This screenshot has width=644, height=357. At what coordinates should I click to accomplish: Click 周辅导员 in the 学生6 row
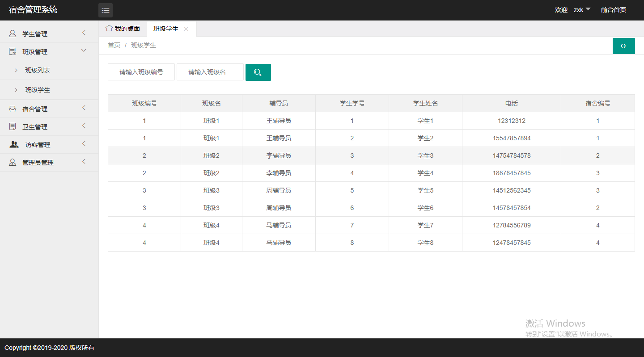[x=279, y=208]
